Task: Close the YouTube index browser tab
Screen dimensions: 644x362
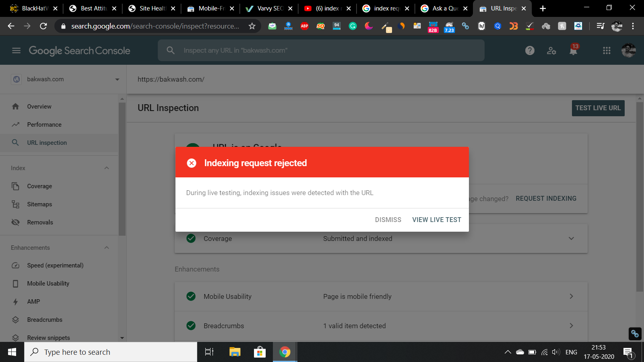Action: tap(349, 8)
